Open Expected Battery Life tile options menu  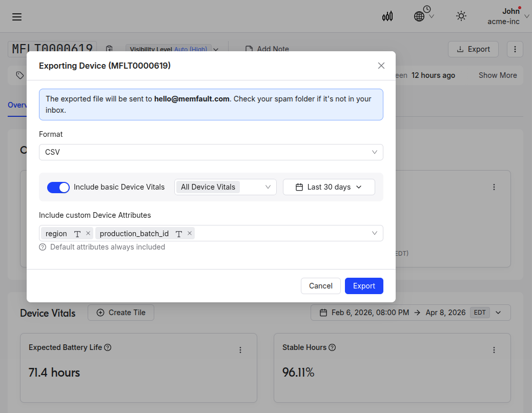tap(240, 350)
